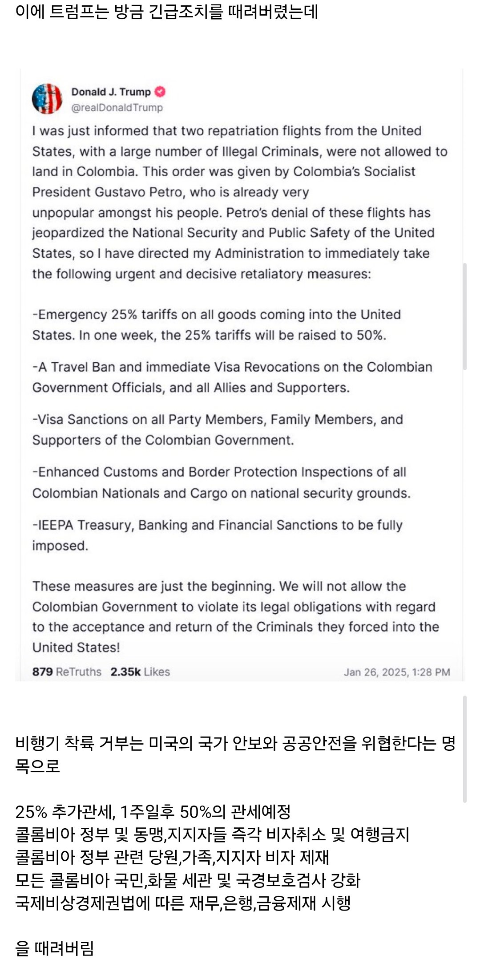This screenshot has width=480, height=980.
Task: Click Donald Trump's profile avatar
Action: (x=47, y=99)
